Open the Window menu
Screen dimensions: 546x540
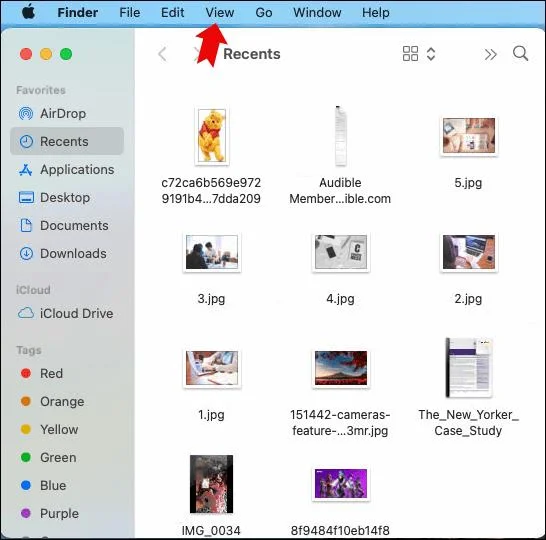317,13
